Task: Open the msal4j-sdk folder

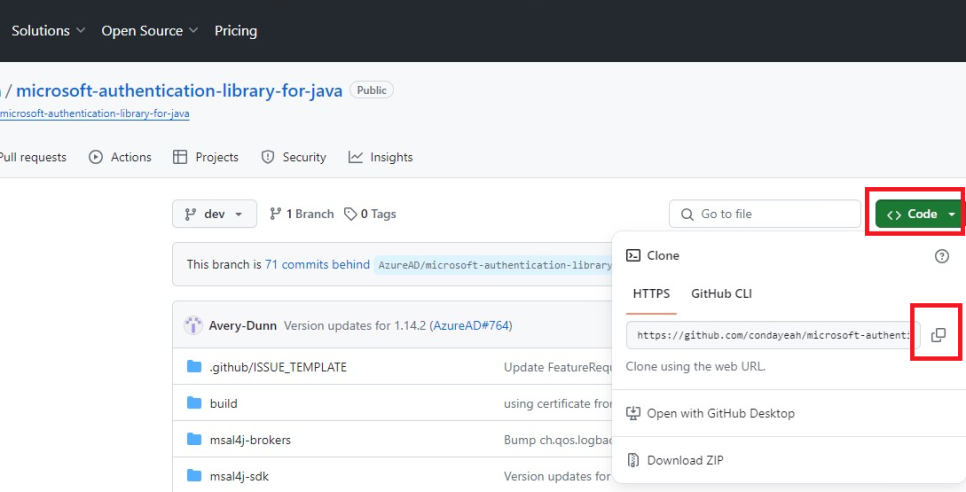Action: 239,476
